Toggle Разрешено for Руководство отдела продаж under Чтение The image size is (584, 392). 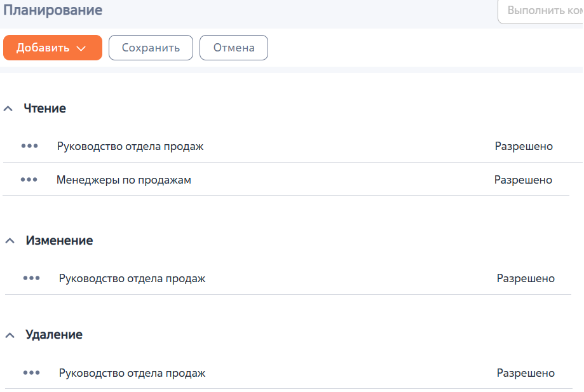(524, 145)
